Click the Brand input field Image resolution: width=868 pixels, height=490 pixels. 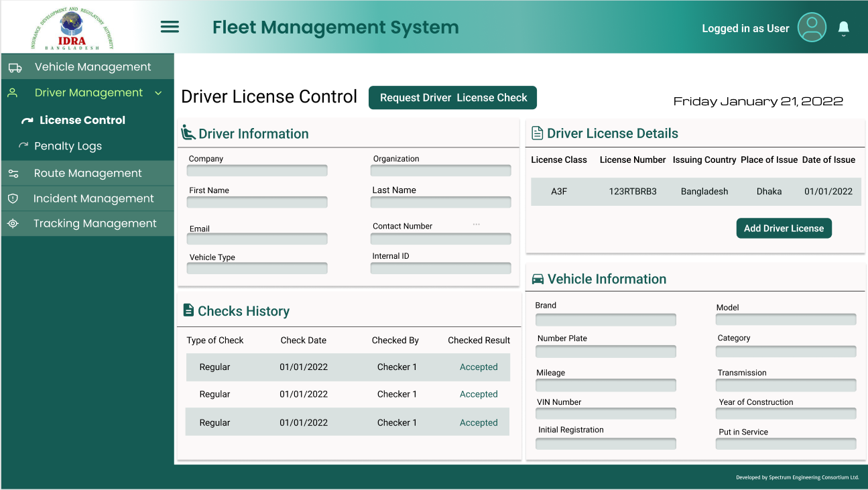(606, 320)
